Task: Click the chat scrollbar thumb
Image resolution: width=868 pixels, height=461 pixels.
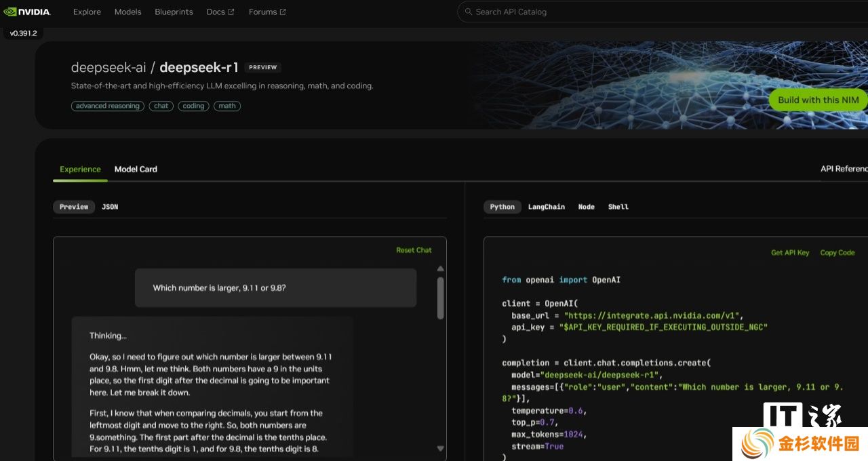Action: [x=441, y=298]
